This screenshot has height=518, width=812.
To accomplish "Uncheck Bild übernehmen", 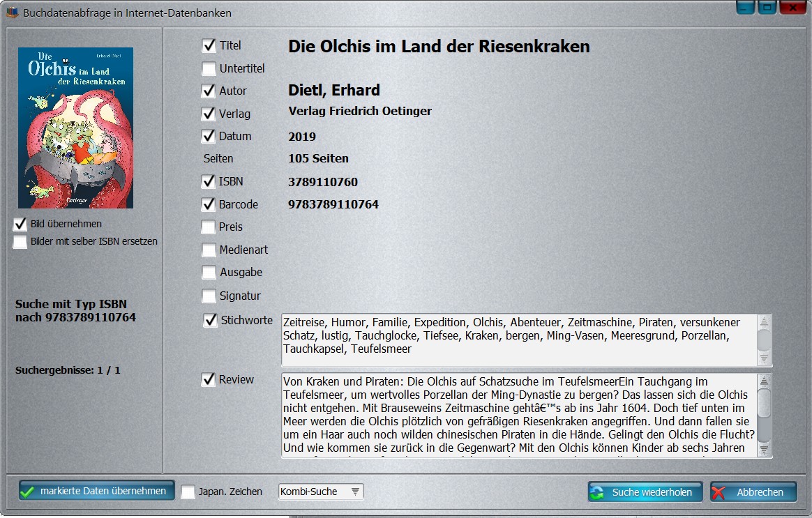I will pos(20,224).
